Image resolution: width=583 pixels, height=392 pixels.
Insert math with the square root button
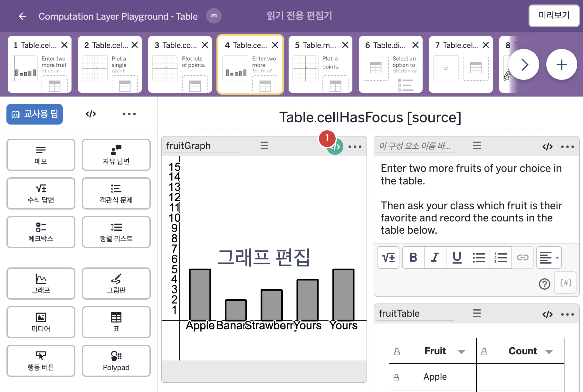[x=388, y=257]
